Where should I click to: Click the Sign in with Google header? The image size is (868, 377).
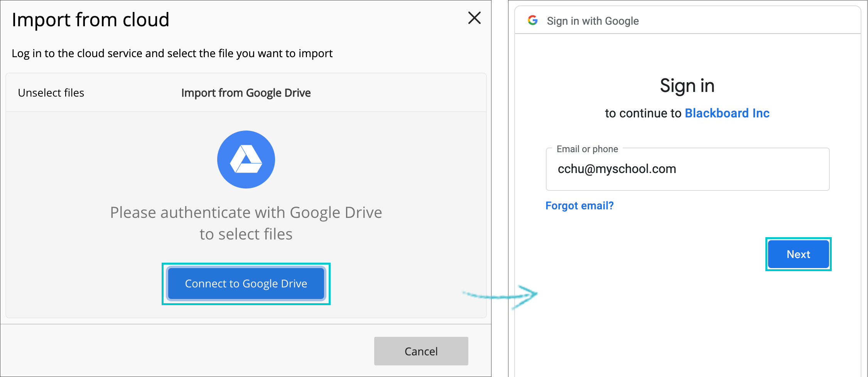[x=592, y=21]
